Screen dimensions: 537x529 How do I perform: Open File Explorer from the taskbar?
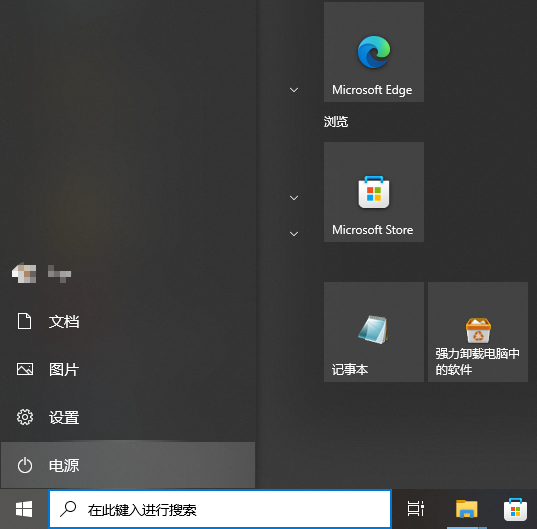click(x=466, y=509)
